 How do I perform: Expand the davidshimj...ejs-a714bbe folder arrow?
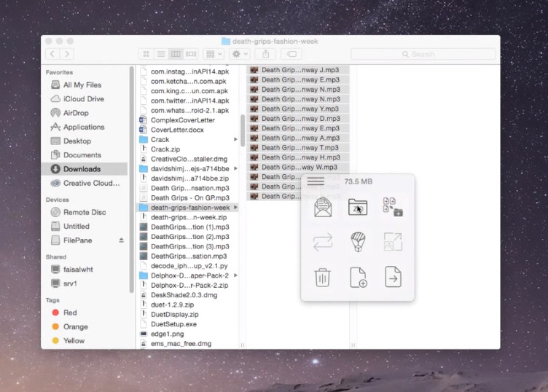coord(235,168)
